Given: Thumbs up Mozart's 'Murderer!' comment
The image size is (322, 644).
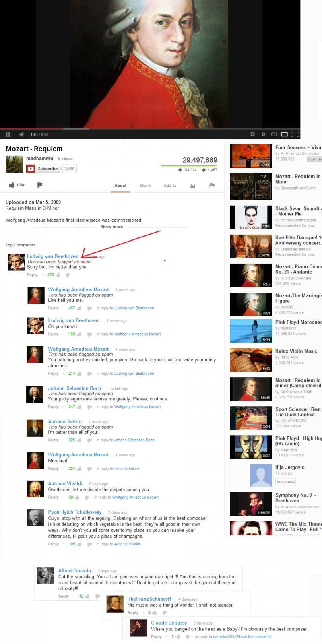Looking at the screenshot, I should [x=79, y=469].
